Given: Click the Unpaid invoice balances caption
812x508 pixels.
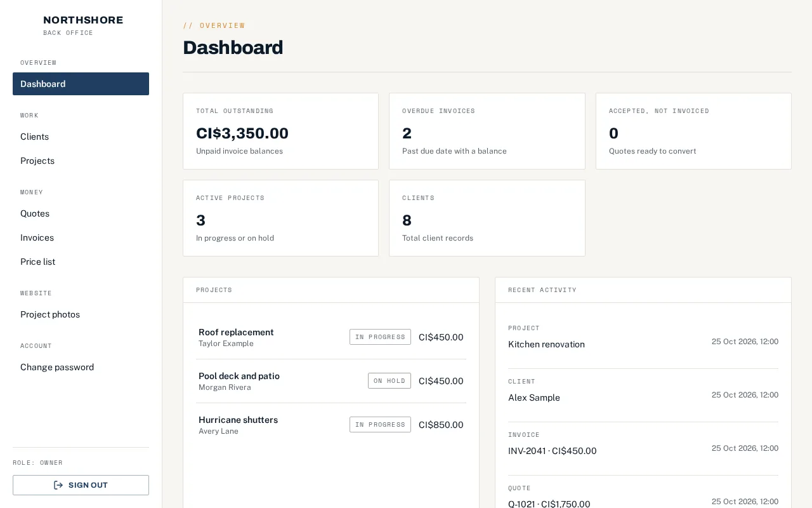Looking at the screenshot, I should [x=239, y=151].
